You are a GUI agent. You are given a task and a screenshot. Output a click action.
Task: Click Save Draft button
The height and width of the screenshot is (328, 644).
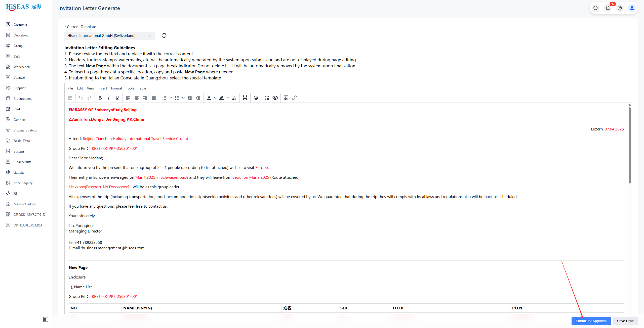coord(625,321)
